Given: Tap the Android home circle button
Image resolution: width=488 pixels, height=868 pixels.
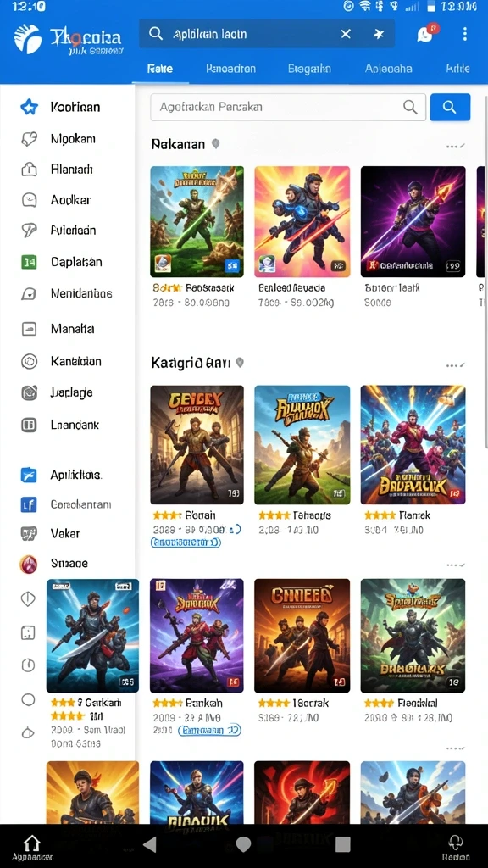Looking at the screenshot, I should (x=243, y=844).
